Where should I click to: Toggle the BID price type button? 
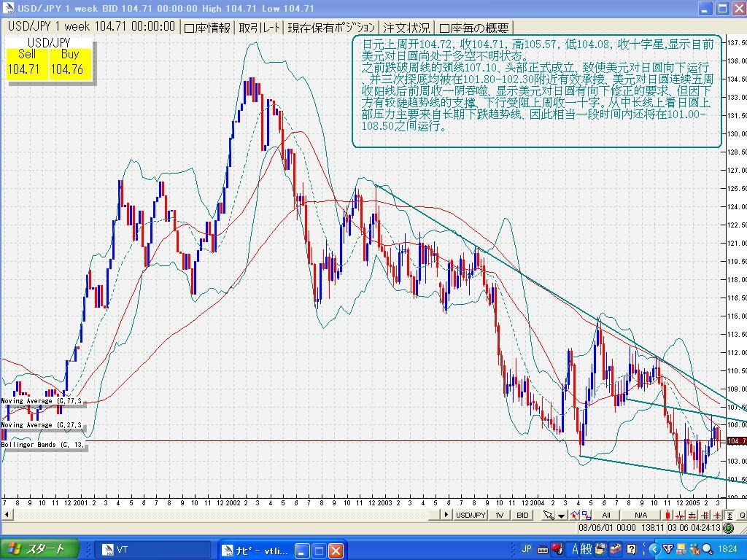pos(522,515)
